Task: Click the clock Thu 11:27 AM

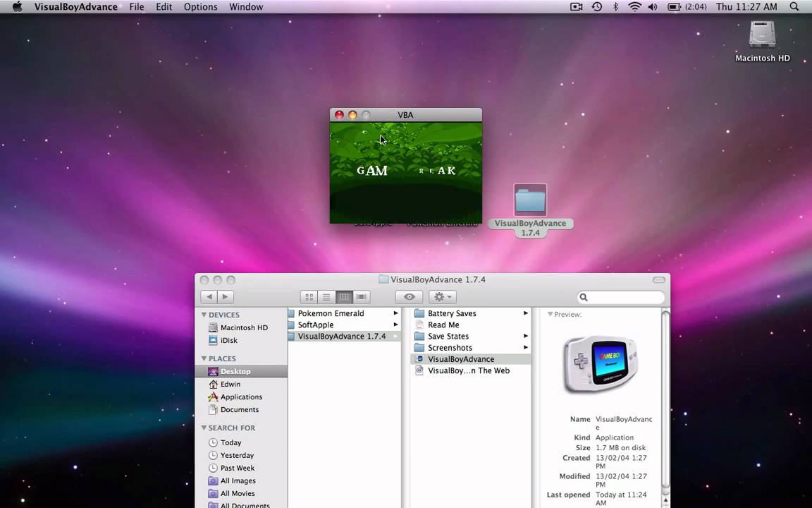Action: tap(746, 7)
